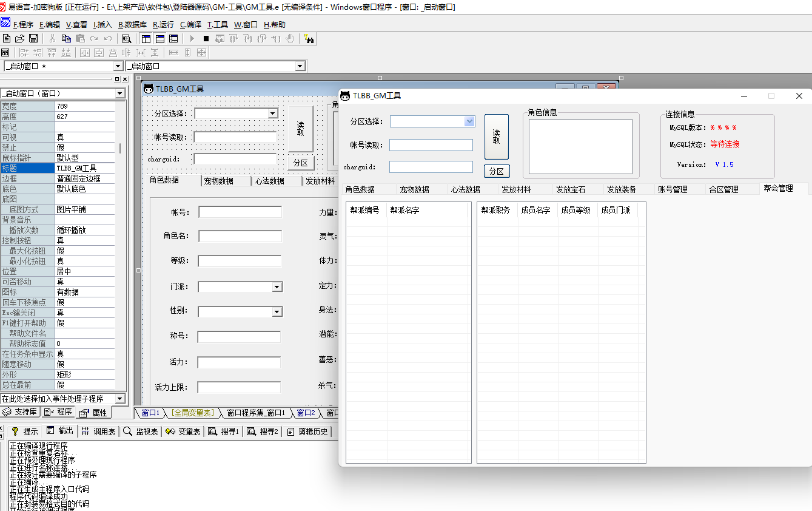This screenshot has height=511, width=812.
Task: Expand the 分区选择 combo box in running window
Action: click(x=469, y=121)
